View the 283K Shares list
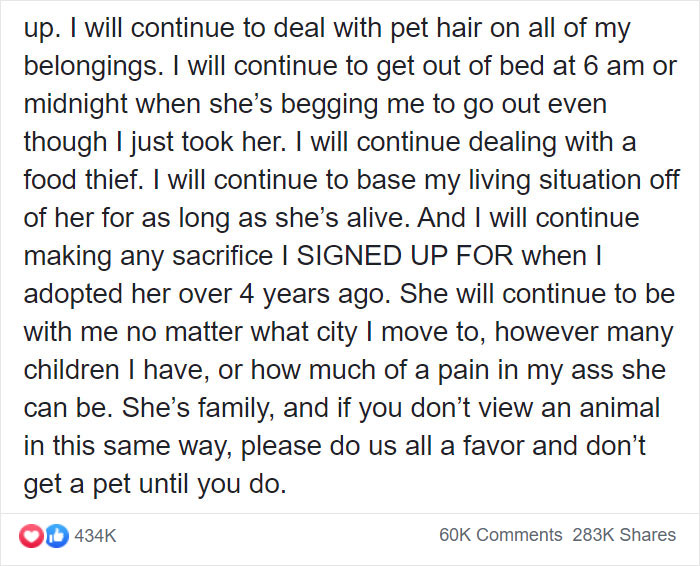 click(623, 535)
